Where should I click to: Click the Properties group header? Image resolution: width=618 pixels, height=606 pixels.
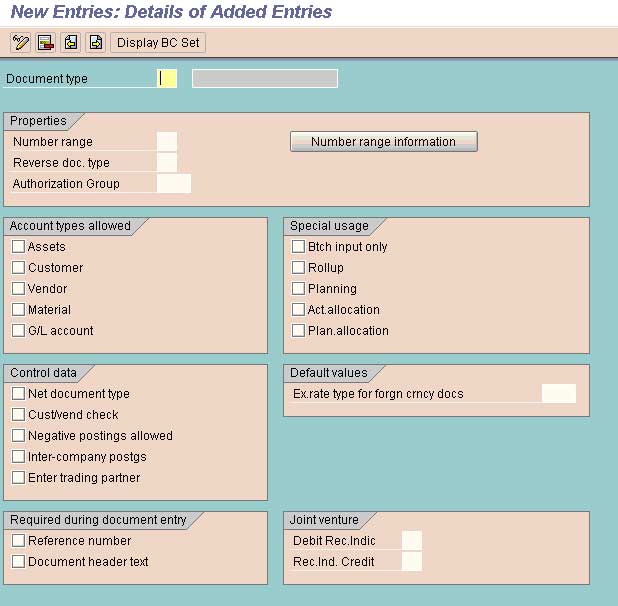(38, 121)
